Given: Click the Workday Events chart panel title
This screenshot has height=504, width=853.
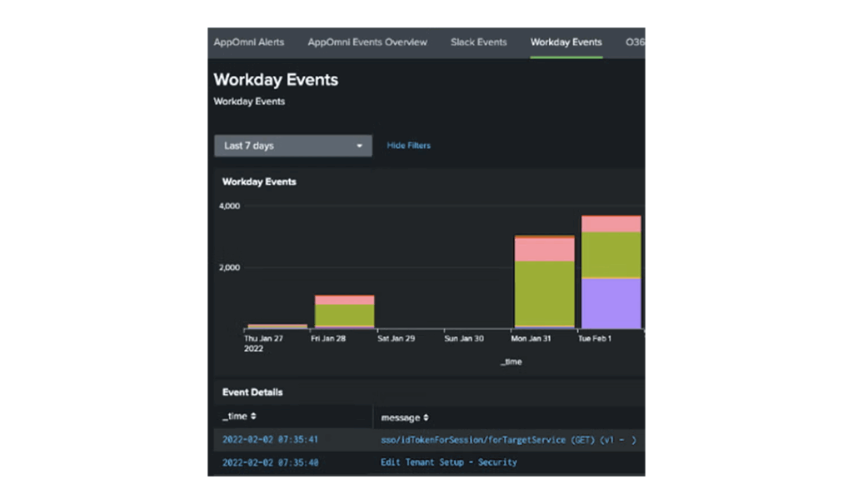Looking at the screenshot, I should (259, 182).
